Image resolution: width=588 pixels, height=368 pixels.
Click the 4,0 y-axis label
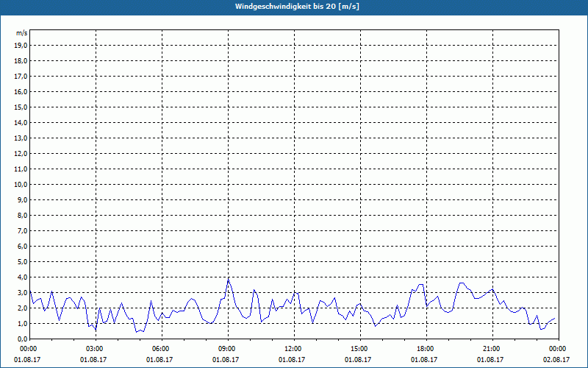23,277
